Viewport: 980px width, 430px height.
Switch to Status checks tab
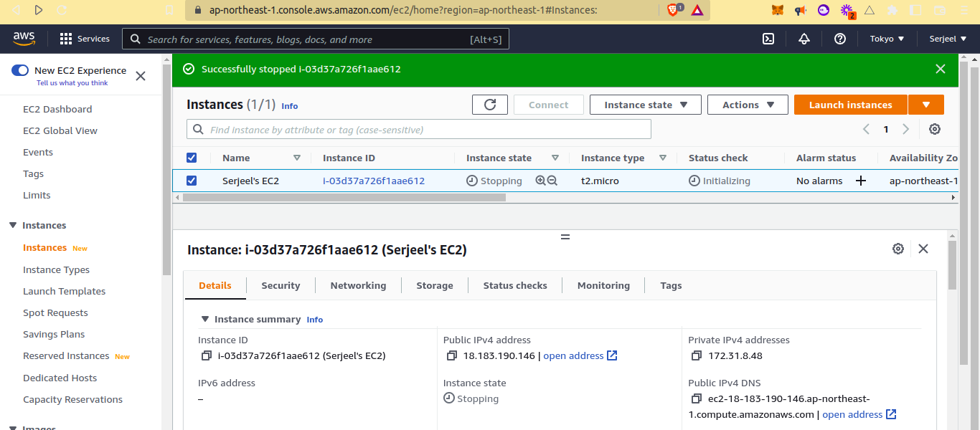[x=515, y=285]
